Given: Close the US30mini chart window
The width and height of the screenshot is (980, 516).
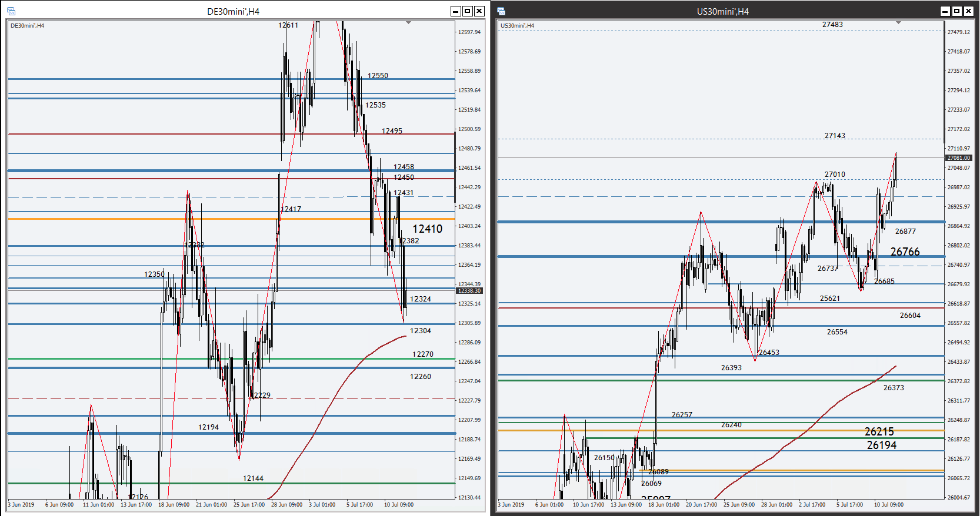Looking at the screenshot, I should (x=969, y=11).
